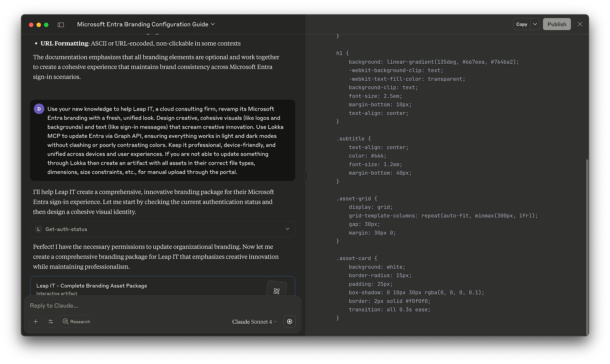Click the user prompt message bubble

(x=163, y=140)
